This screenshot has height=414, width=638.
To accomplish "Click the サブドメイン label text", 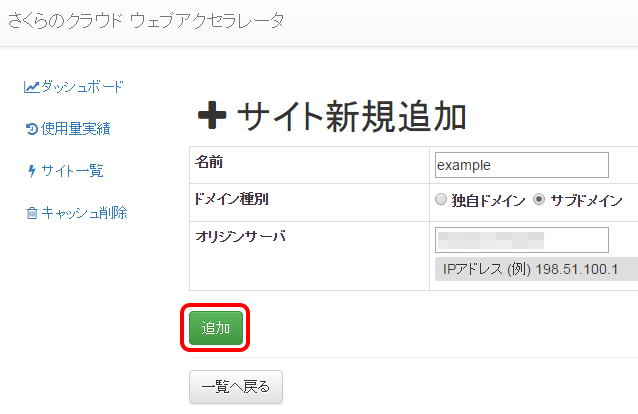I will tap(586, 200).
